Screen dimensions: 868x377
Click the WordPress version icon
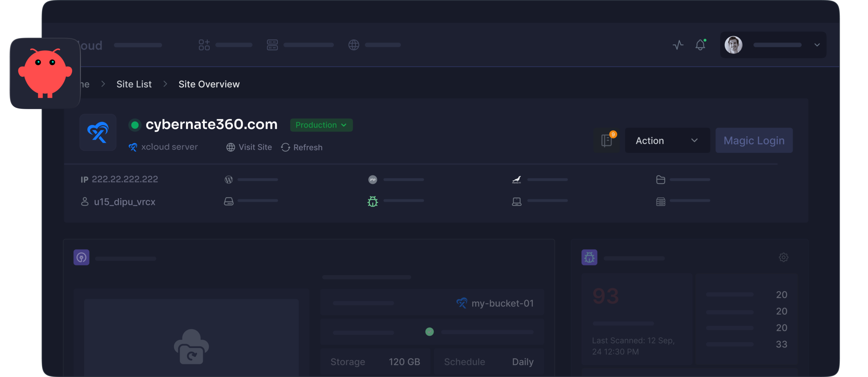[229, 180]
